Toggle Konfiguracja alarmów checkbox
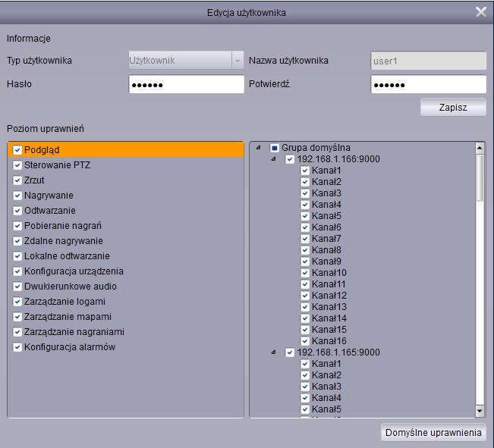This screenshot has width=494, height=448. click(17, 347)
